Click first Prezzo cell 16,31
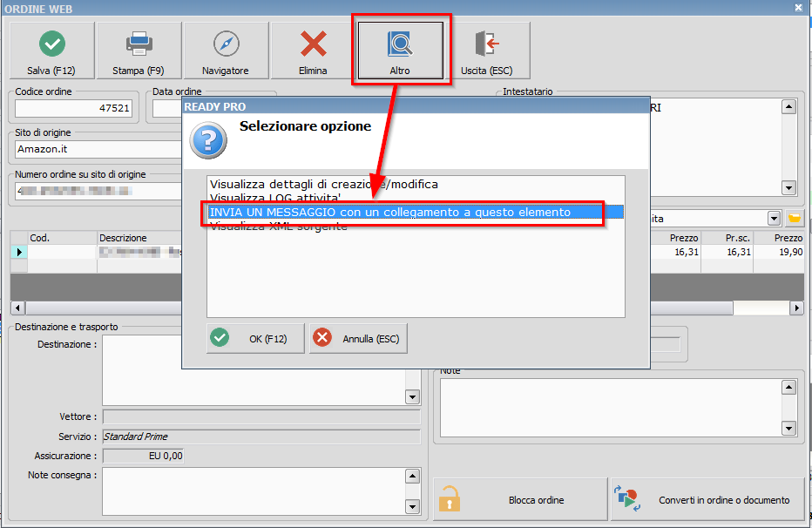Image resolution: width=812 pixels, height=528 pixels. 674,252
